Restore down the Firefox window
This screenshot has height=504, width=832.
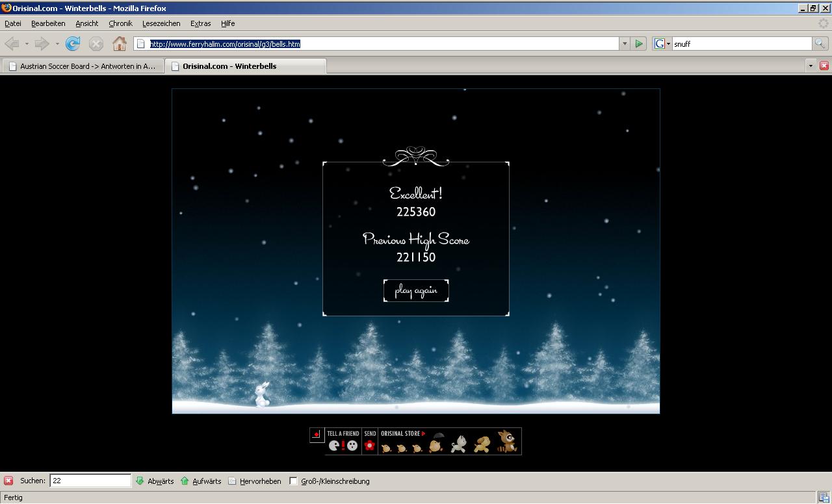(x=813, y=8)
